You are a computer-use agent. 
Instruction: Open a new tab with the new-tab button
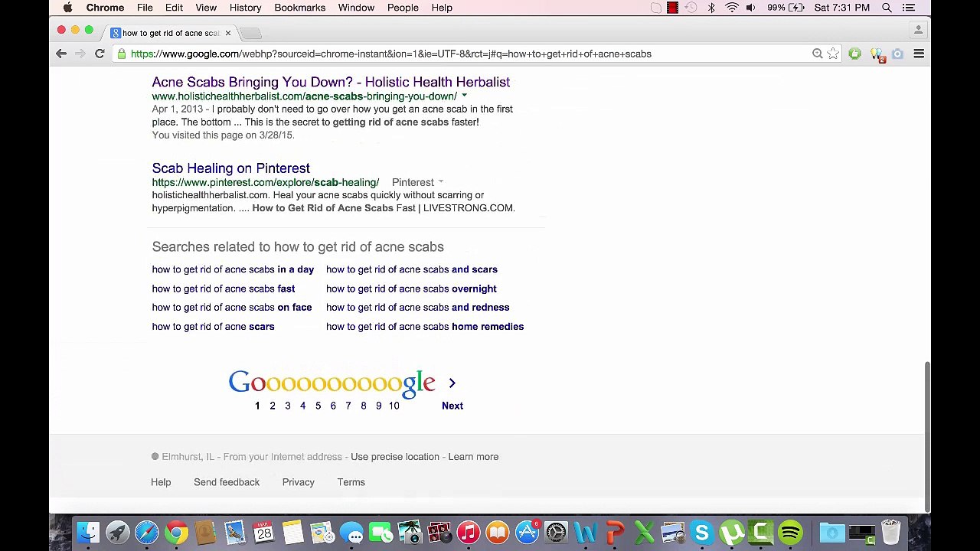[251, 33]
